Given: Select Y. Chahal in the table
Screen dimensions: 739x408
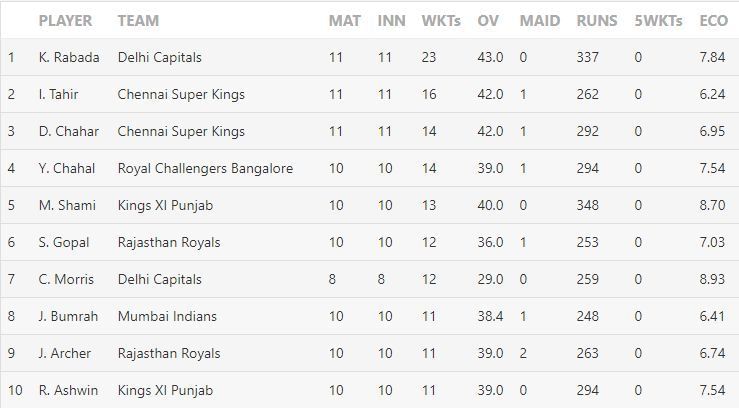Looking at the screenshot, I should pos(65,169).
